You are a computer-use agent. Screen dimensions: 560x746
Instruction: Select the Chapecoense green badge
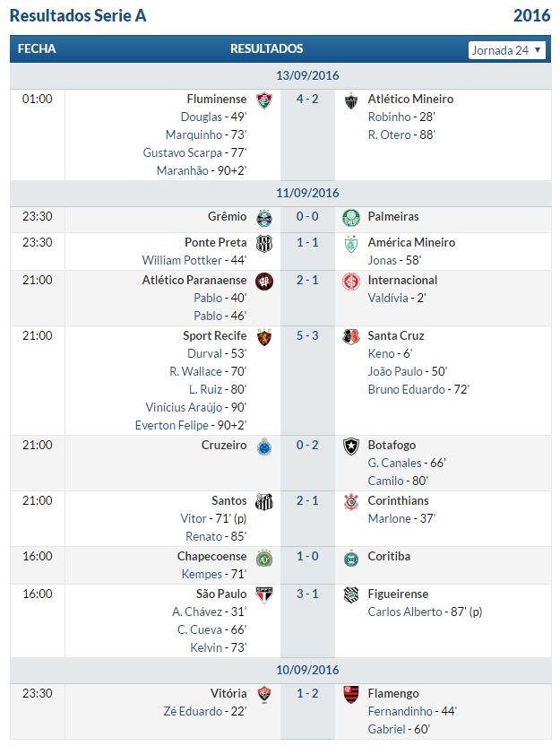264,558
